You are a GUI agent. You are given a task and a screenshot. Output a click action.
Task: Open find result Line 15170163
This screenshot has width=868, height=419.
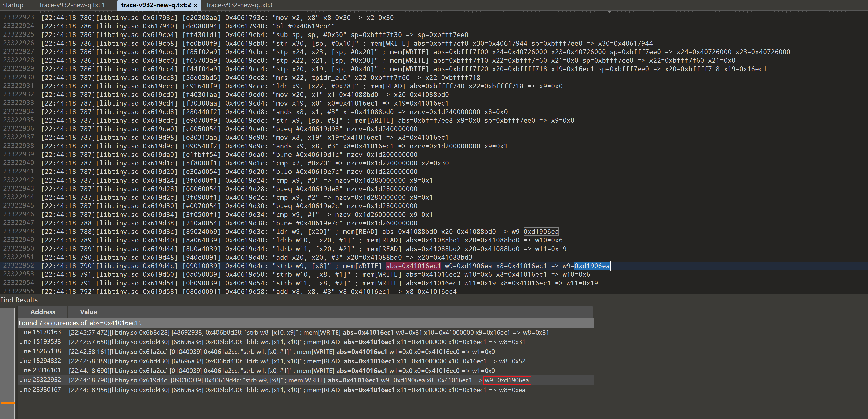pyautogui.click(x=305, y=332)
